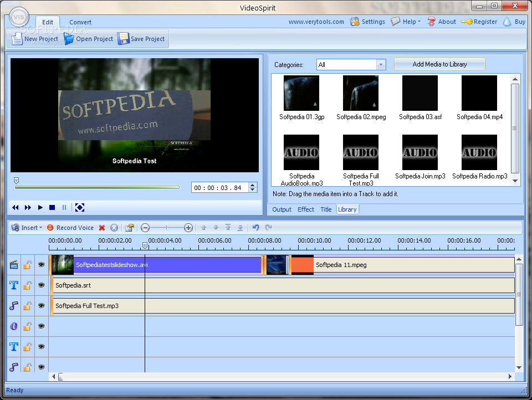Toggle visibility of the video track
This screenshot has width=532, height=400.
[42, 265]
